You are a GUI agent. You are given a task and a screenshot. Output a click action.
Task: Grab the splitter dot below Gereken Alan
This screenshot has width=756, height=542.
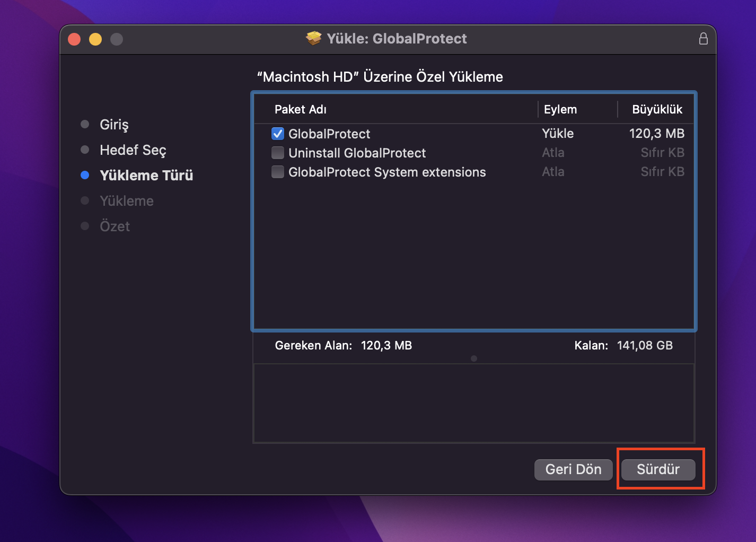tap(474, 359)
